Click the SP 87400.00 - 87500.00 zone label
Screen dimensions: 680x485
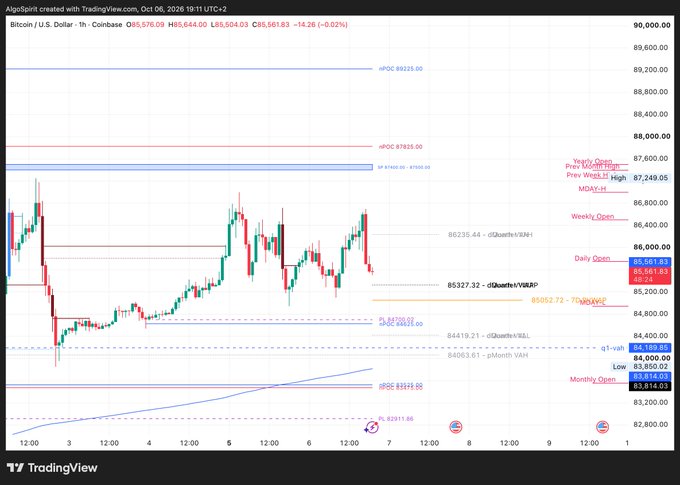point(404,167)
